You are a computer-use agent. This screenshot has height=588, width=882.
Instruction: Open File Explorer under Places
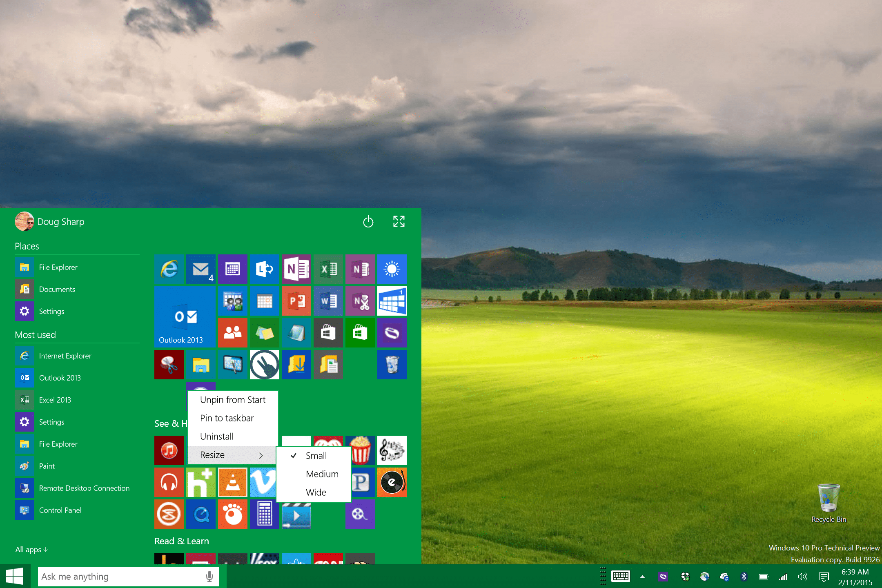(x=77, y=267)
